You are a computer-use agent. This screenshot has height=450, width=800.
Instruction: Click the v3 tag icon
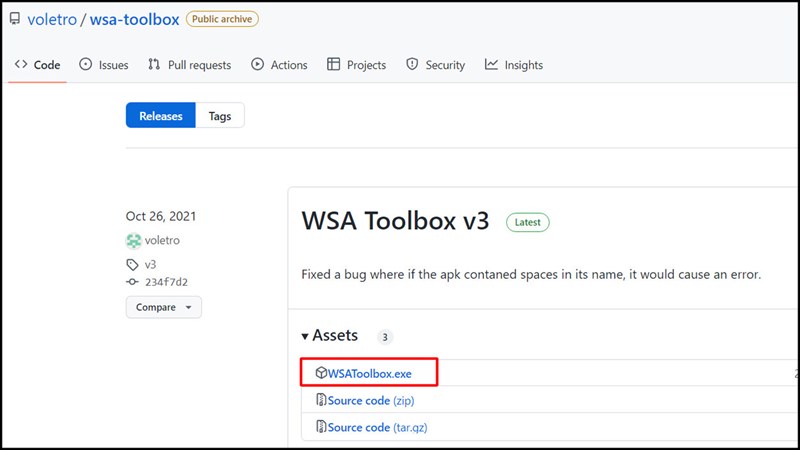point(133,265)
